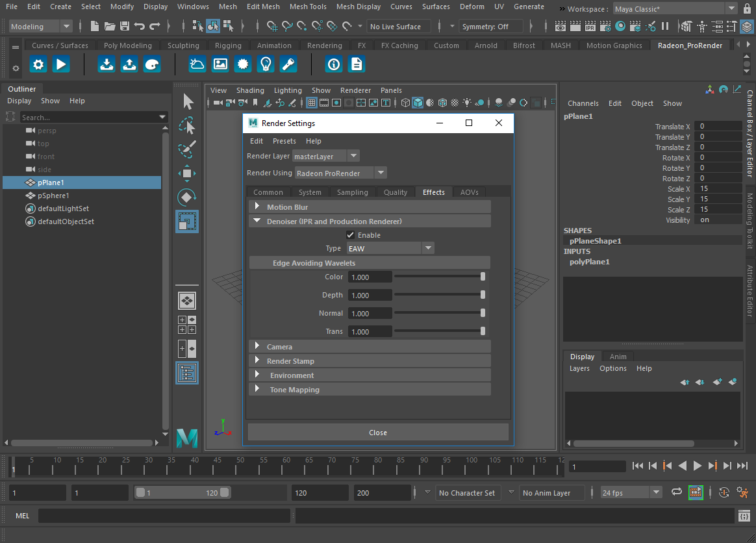
Task: Click the document shelf icon
Action: coord(357,64)
